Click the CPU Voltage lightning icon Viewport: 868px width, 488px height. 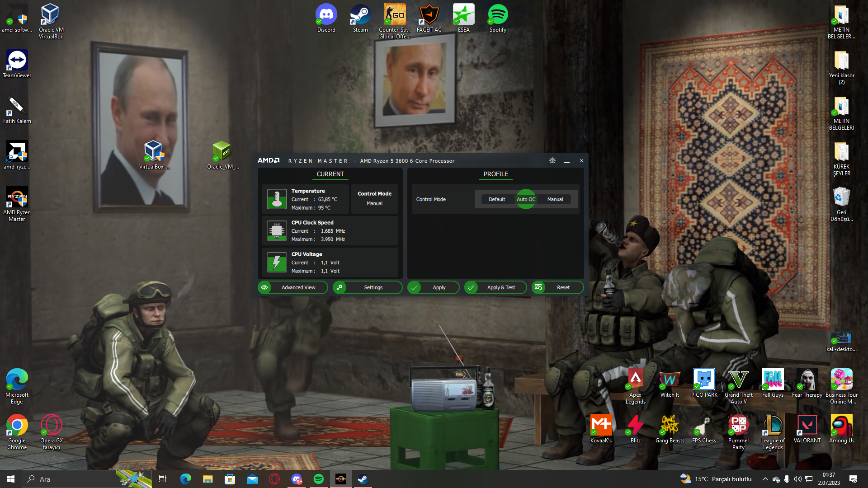[277, 263]
